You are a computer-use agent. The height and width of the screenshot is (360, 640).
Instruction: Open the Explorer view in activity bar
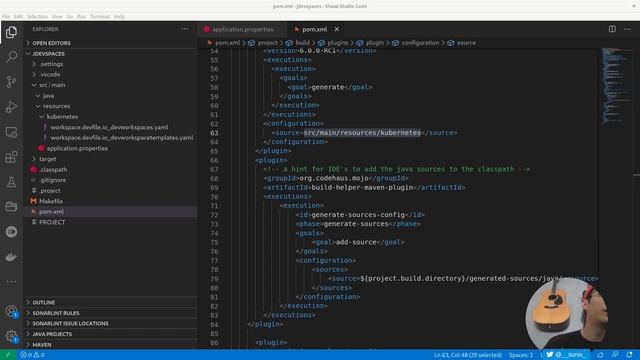click(x=11, y=32)
